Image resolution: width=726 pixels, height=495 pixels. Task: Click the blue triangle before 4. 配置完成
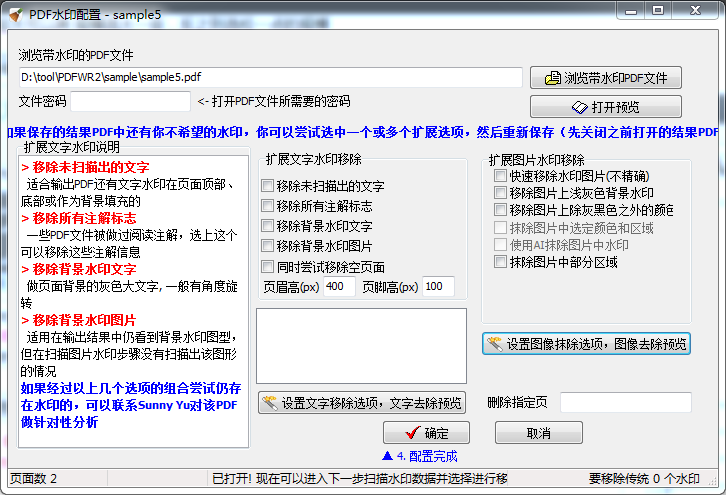tap(388, 456)
